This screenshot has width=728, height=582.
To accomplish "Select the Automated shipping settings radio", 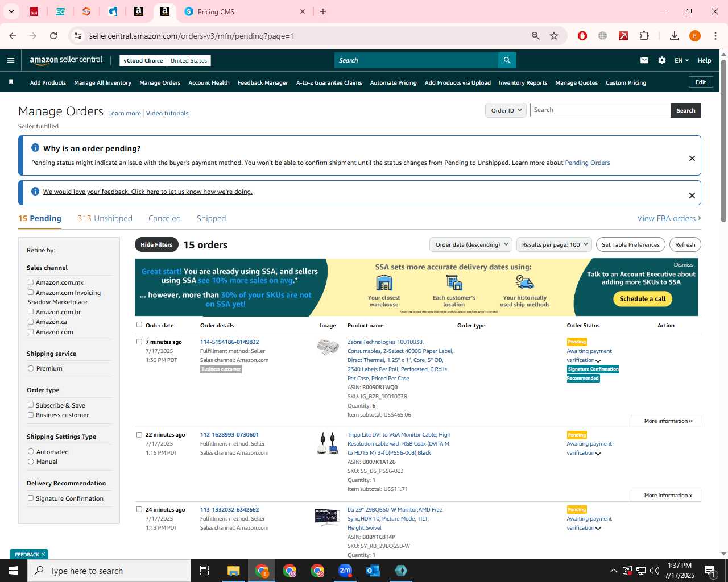I will tap(31, 452).
